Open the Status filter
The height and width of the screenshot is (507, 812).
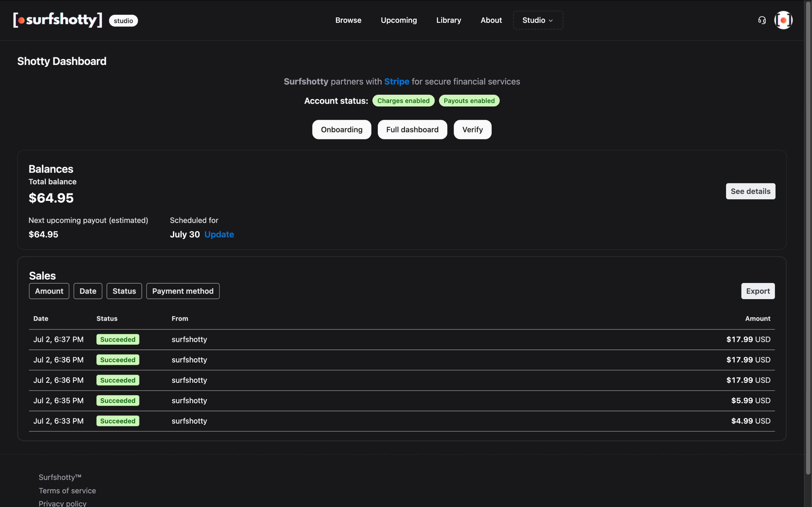coord(124,291)
